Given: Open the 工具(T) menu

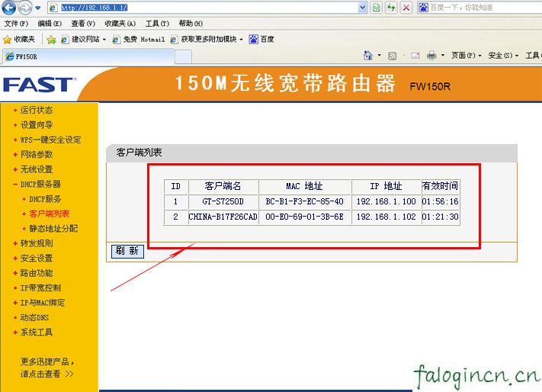Looking at the screenshot, I should tap(157, 24).
